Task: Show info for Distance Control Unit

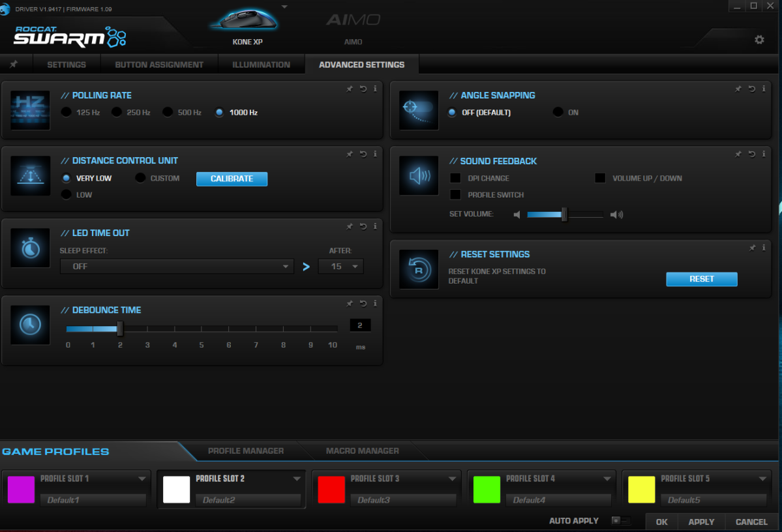Action: [x=375, y=154]
